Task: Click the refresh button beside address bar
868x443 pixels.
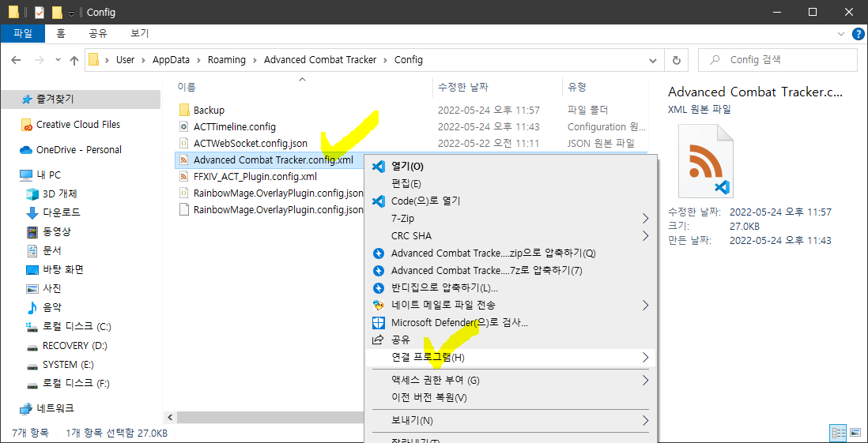Action: [x=676, y=60]
